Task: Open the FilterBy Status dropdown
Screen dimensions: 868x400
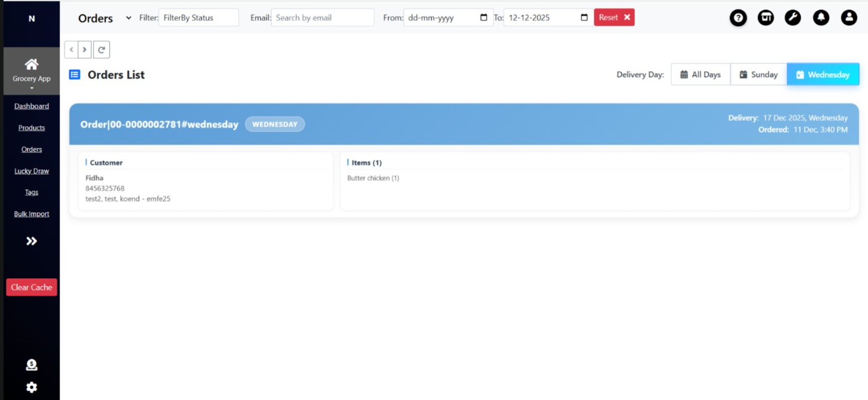Action: (199, 18)
